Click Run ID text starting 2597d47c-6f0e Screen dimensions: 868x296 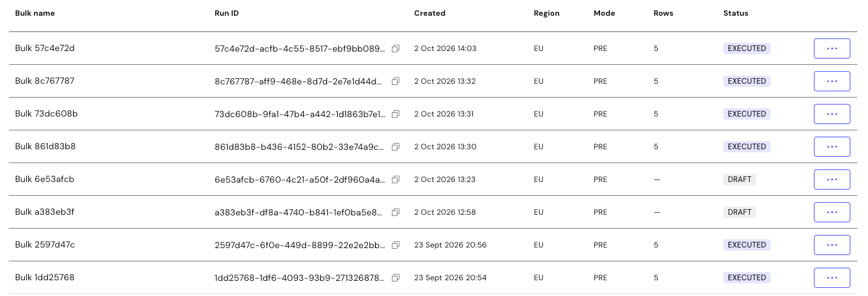coord(300,245)
